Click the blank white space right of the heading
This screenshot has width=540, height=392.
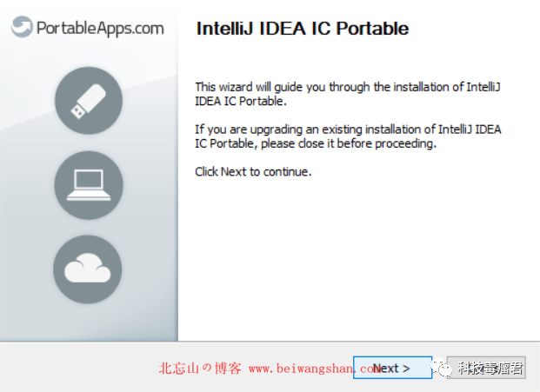[x=474, y=29]
